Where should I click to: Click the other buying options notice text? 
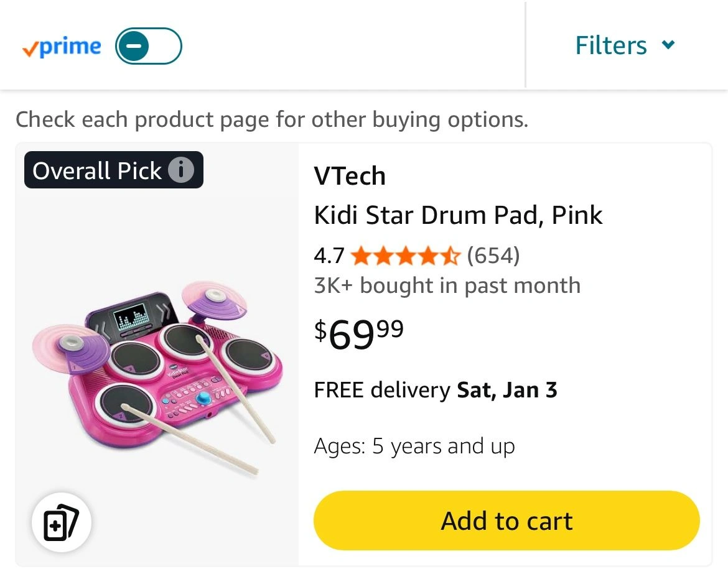point(271,119)
